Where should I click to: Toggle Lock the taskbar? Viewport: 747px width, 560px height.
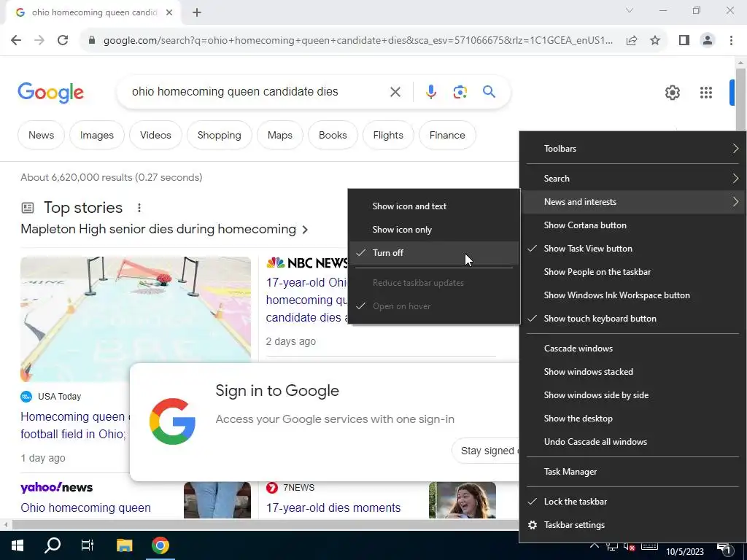[631, 502]
